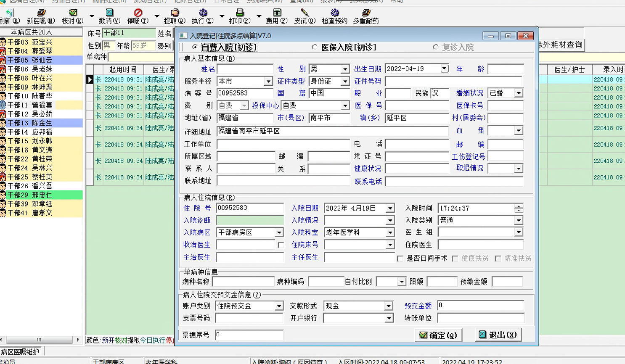
Task: Click patient icon beside 干部12 吴必娇
Action: click(x=3, y=114)
